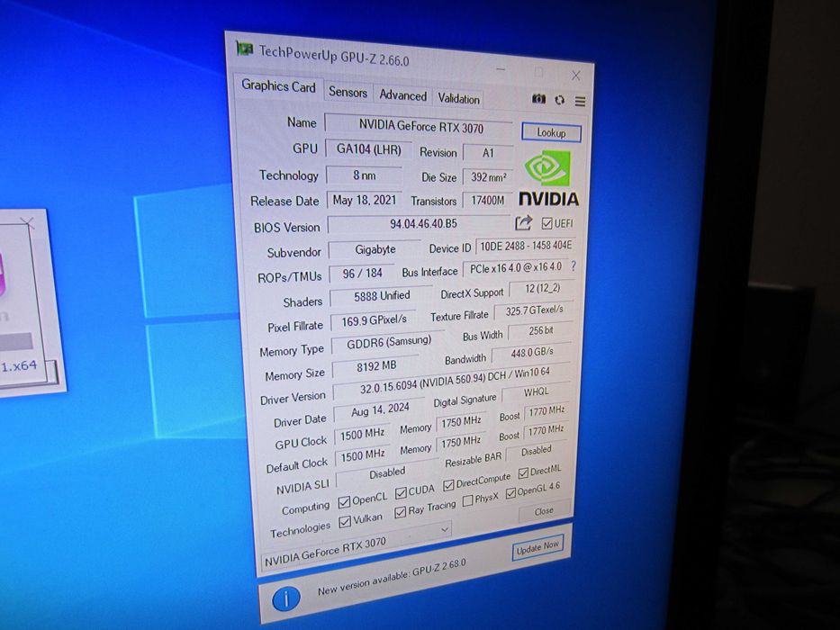Click the DirectX Support value 12 (12_2)
This screenshot has height=630, width=840.
[542, 288]
